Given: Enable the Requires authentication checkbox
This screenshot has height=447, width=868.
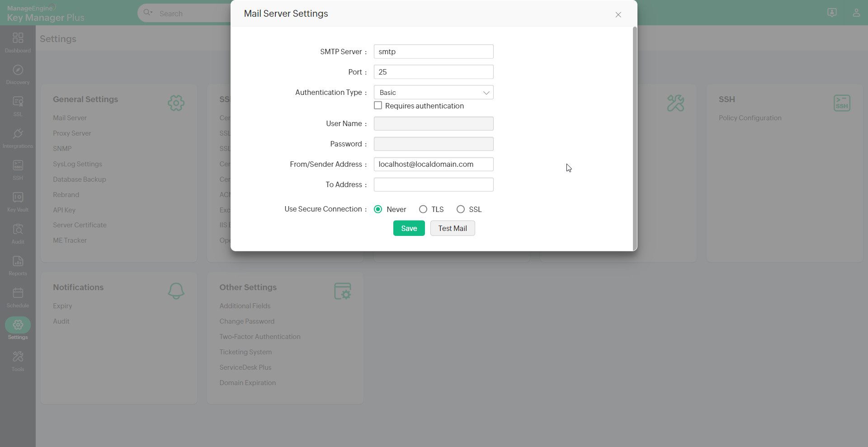Looking at the screenshot, I should coord(378,106).
